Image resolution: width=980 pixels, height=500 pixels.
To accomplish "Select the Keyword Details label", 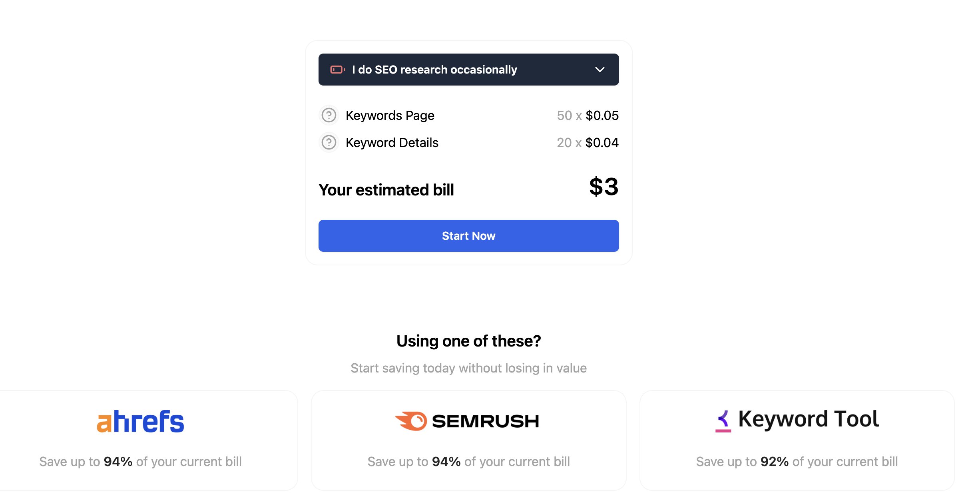I will coord(392,143).
